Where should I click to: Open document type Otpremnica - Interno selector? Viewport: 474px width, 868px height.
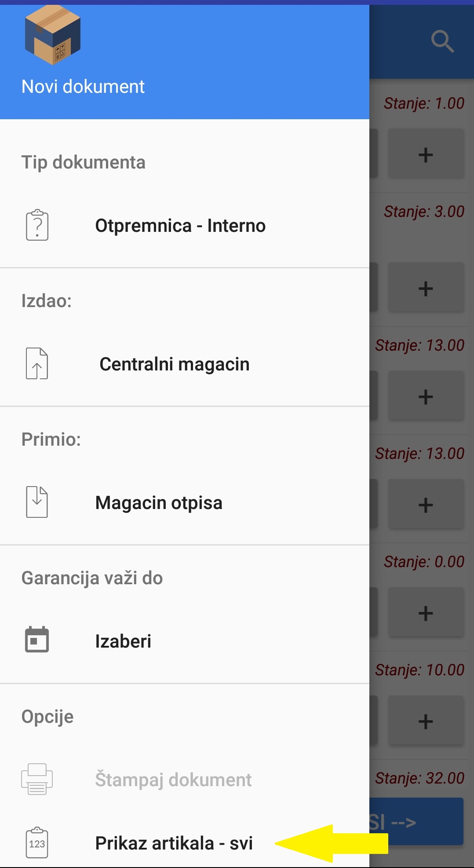coord(180,226)
